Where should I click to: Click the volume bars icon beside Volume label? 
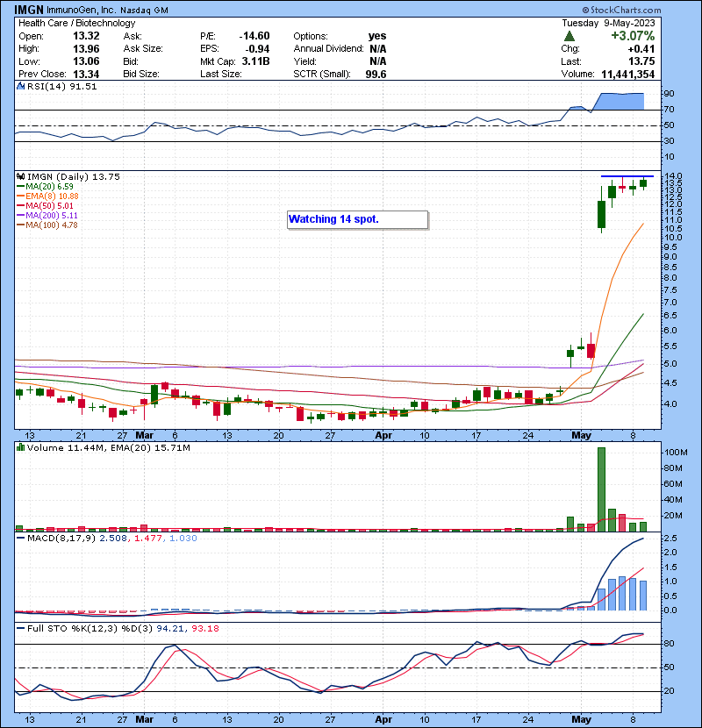click(x=21, y=447)
